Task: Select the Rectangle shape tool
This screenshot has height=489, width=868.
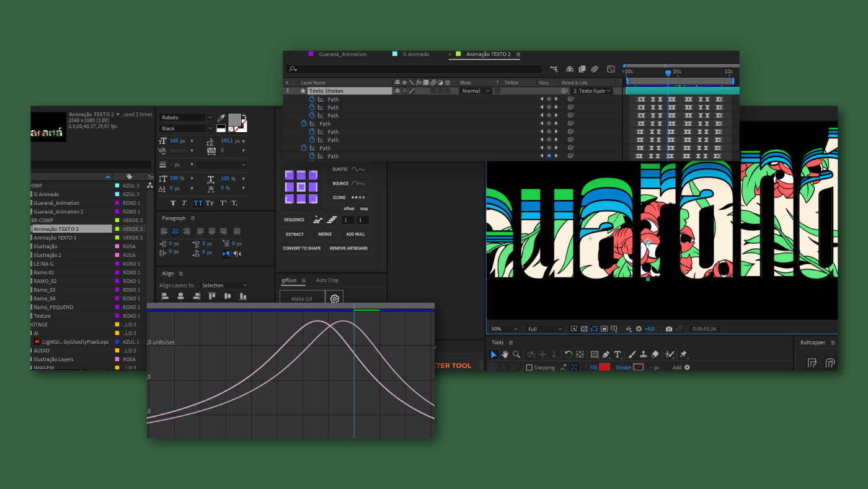Action: tap(595, 354)
